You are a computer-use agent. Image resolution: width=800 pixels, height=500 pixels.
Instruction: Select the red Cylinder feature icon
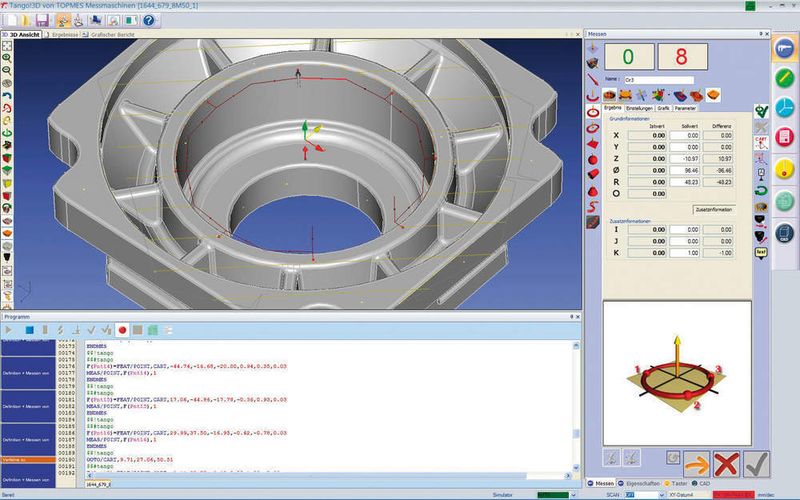tap(593, 174)
